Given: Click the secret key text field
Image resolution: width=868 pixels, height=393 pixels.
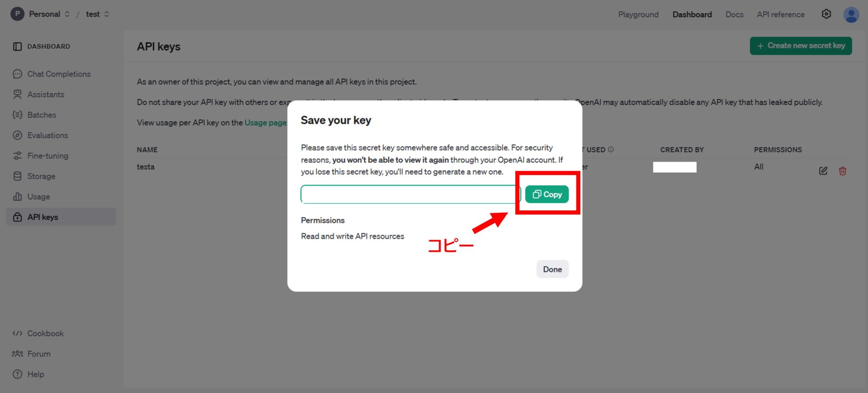Looking at the screenshot, I should click(410, 194).
